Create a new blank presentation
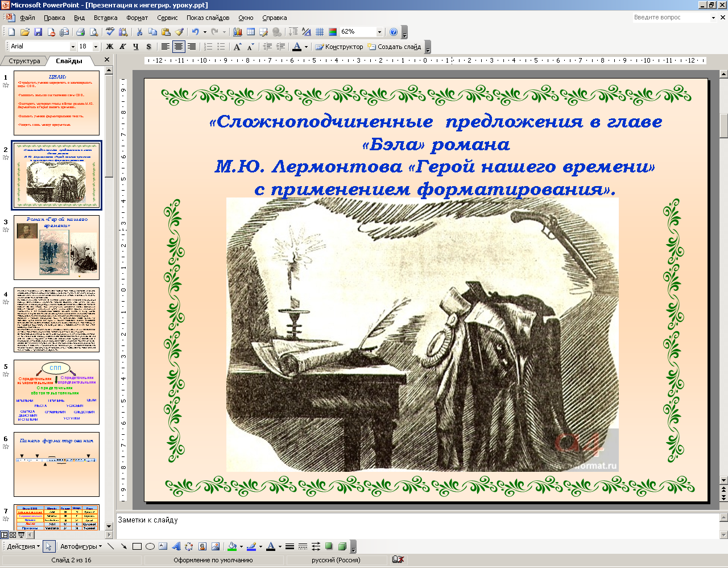Screen dimensions: 728x568 coord(11,32)
